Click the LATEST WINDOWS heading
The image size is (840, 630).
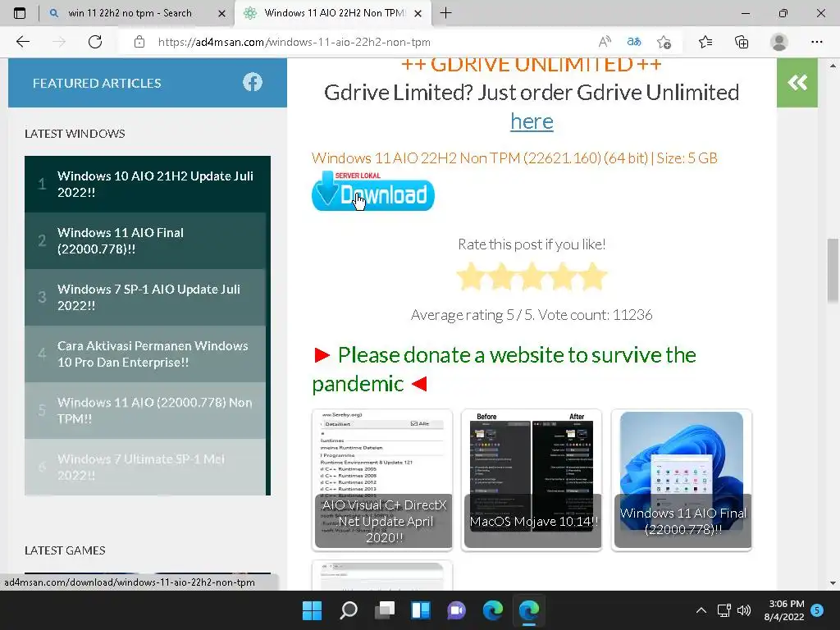click(x=75, y=134)
